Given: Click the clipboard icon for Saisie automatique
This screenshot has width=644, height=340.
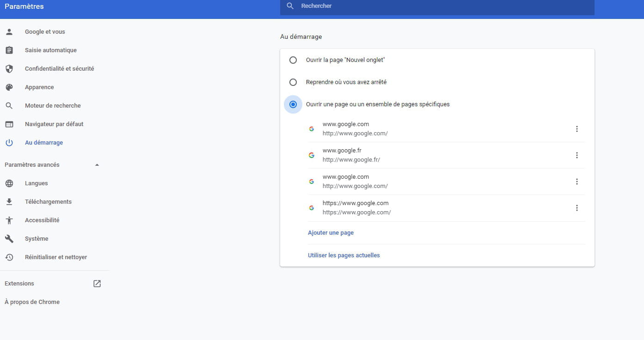Looking at the screenshot, I should [9, 50].
